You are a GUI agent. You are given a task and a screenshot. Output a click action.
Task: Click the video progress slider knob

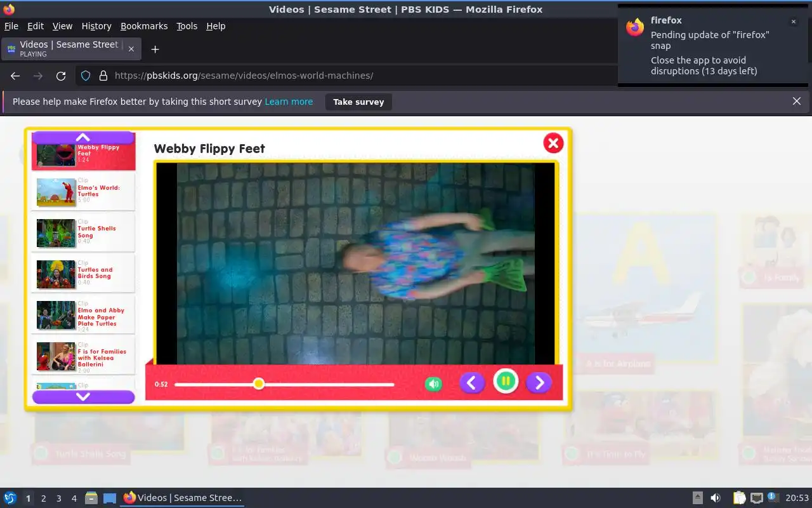(258, 384)
